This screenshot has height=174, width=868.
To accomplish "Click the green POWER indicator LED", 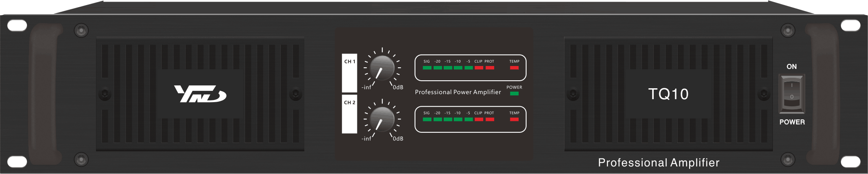I will click(x=514, y=93).
